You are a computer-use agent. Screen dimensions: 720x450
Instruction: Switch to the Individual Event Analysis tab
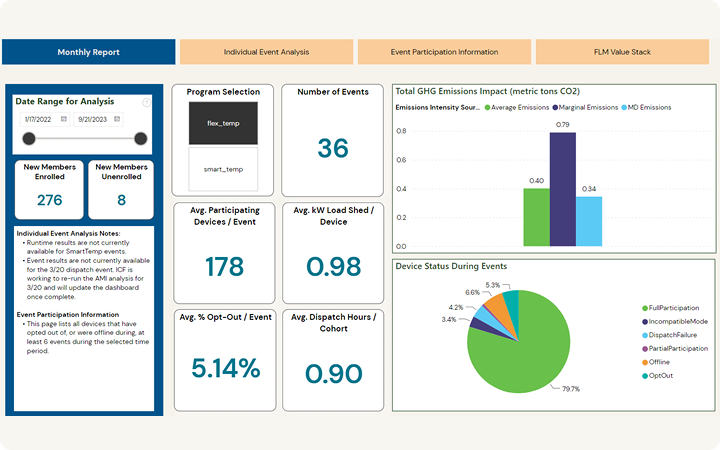coord(266,51)
